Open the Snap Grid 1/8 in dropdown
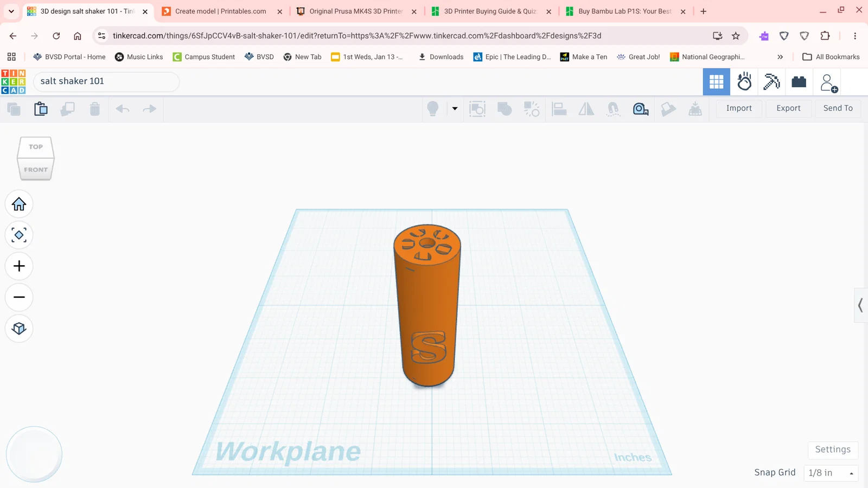 click(x=831, y=473)
